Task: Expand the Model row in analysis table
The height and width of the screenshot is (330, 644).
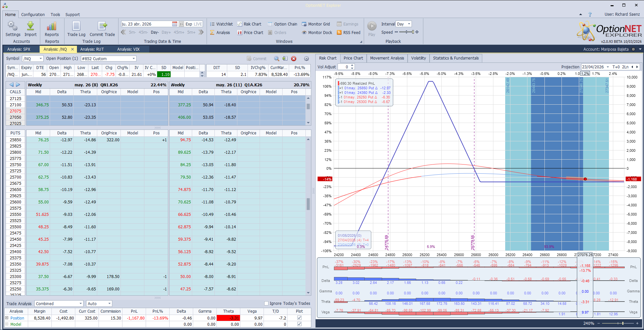Action: (7, 324)
